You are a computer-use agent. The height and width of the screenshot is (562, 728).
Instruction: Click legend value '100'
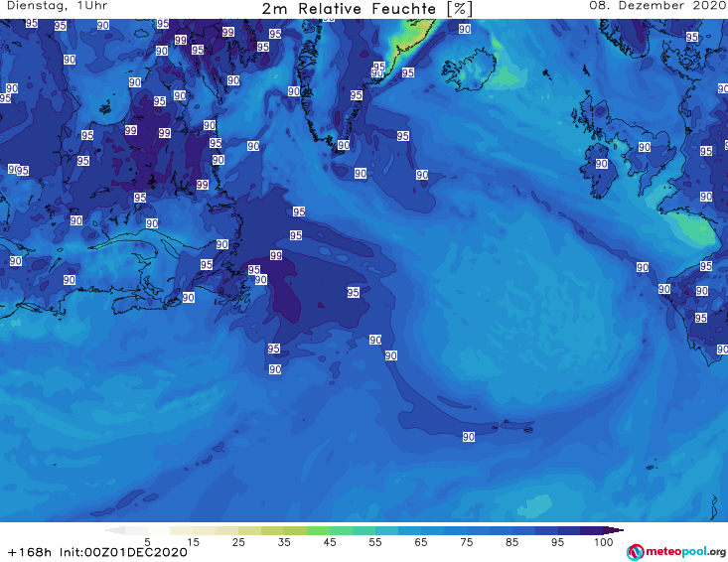[x=603, y=542]
